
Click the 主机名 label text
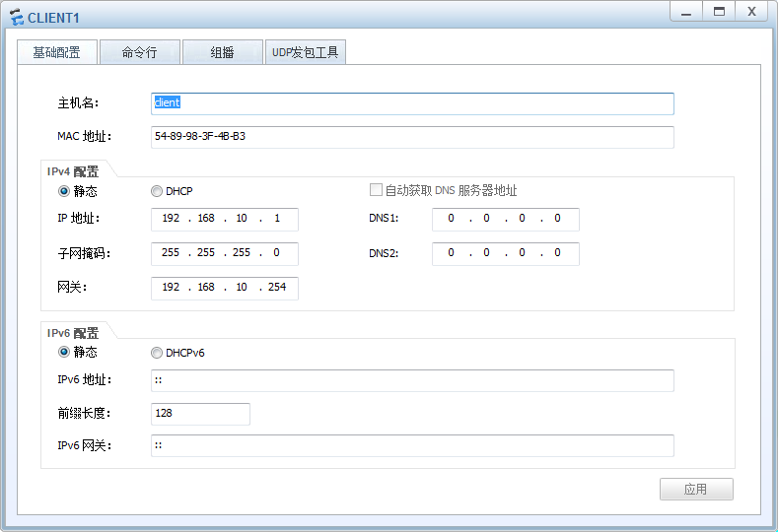(x=78, y=103)
